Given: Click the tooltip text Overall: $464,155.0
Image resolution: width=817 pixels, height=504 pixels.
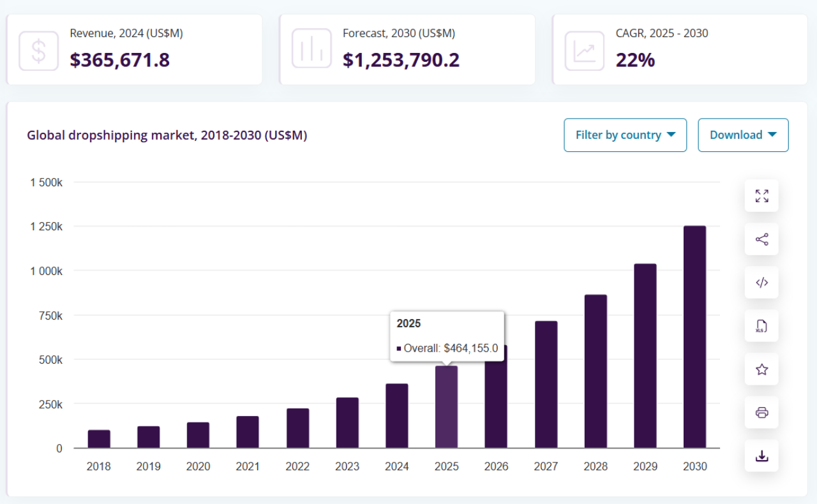Looking at the screenshot, I should pos(451,348).
